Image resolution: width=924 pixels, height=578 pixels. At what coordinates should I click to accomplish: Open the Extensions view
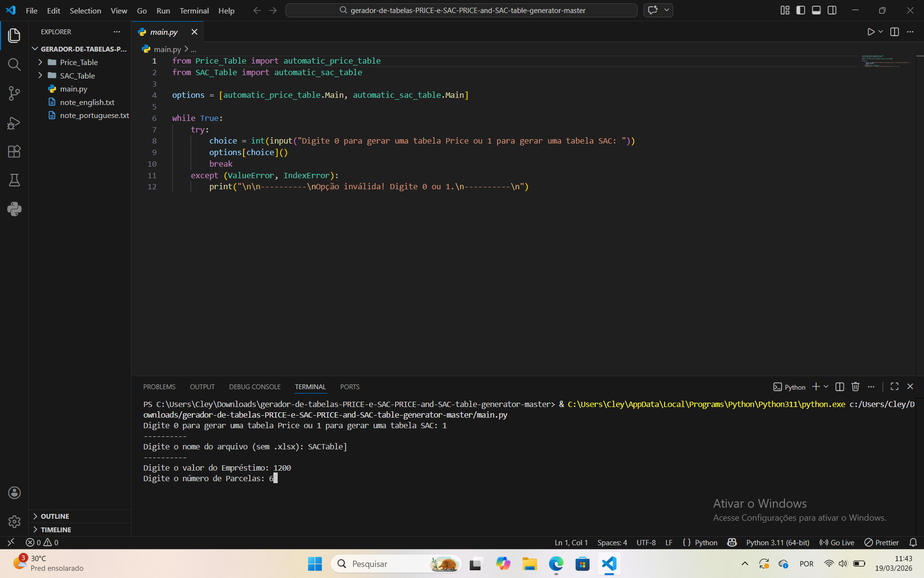(14, 152)
